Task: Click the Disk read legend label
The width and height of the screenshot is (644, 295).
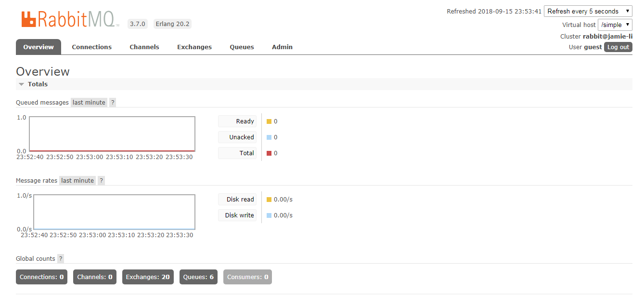Action: (237, 199)
